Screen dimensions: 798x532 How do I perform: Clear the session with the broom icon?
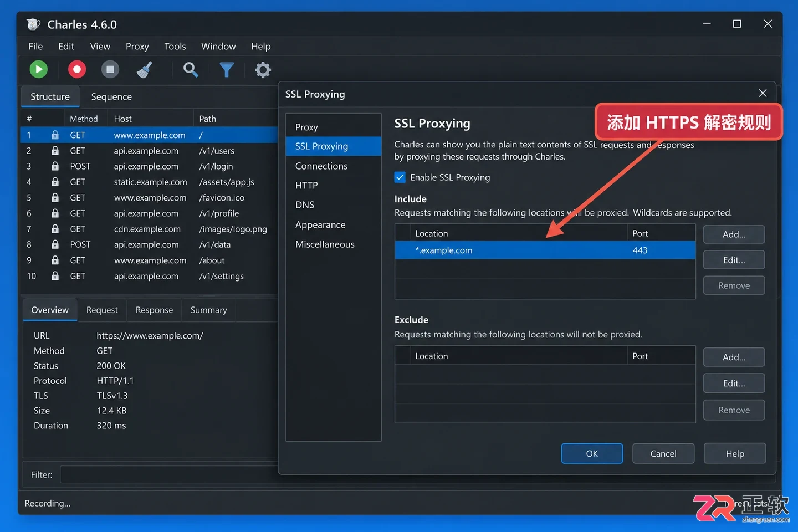coord(145,69)
